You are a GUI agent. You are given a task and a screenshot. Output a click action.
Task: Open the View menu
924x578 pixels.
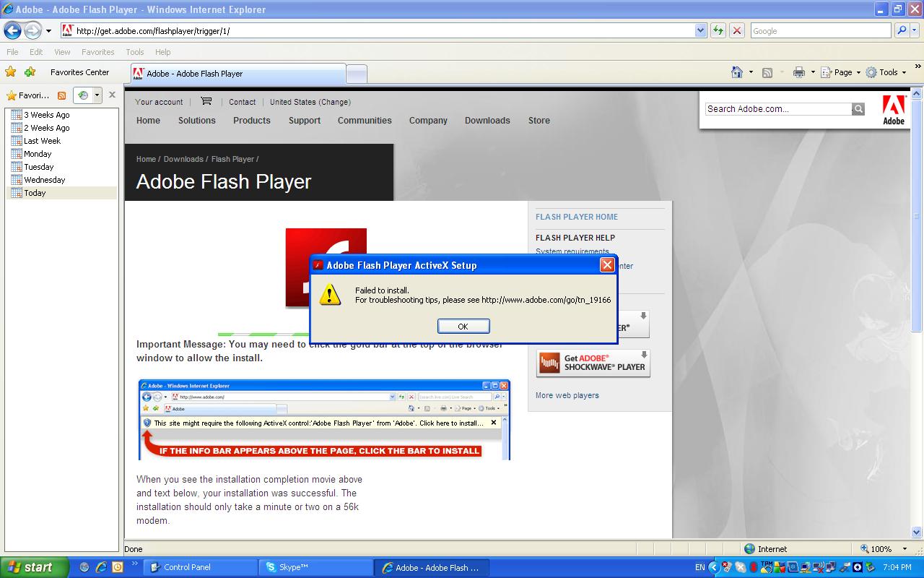point(62,52)
